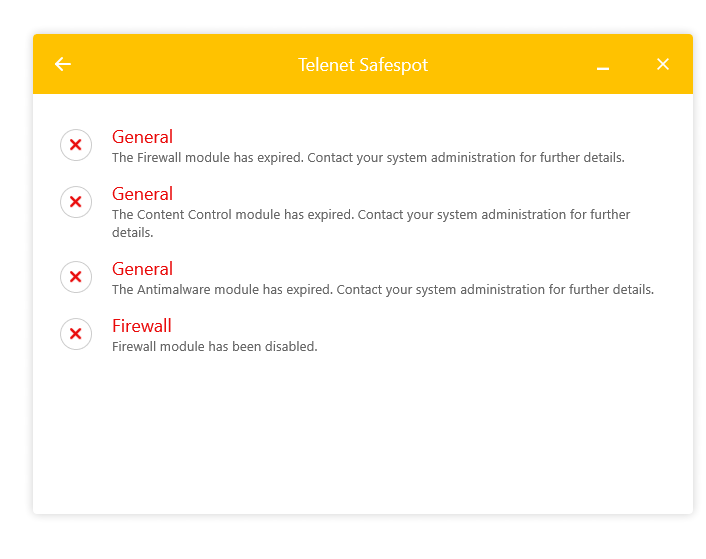Close the Telenet Safespot window

pos(663,64)
